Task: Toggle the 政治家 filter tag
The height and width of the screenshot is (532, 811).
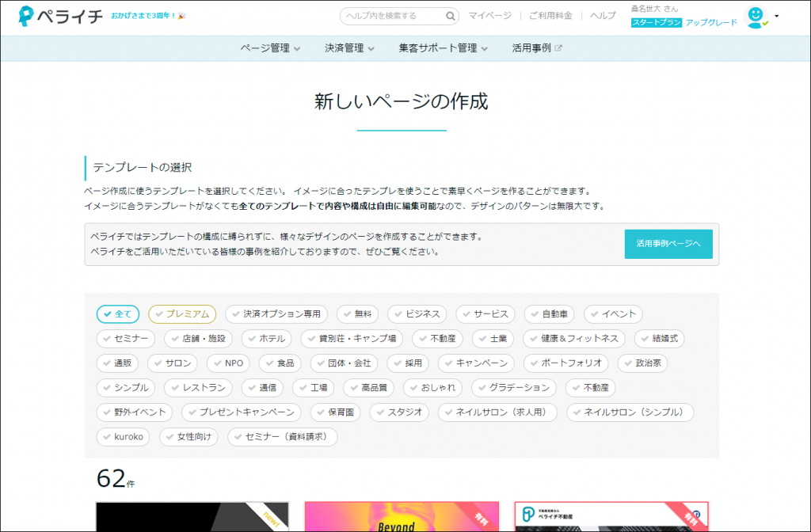Action: [643, 363]
